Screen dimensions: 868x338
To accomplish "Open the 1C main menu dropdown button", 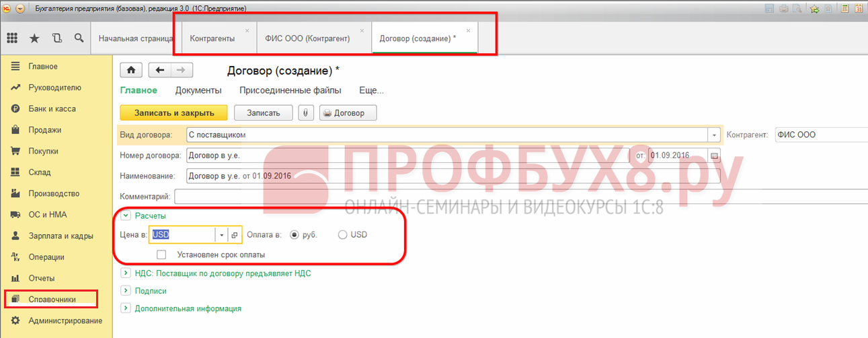I will 19,9.
